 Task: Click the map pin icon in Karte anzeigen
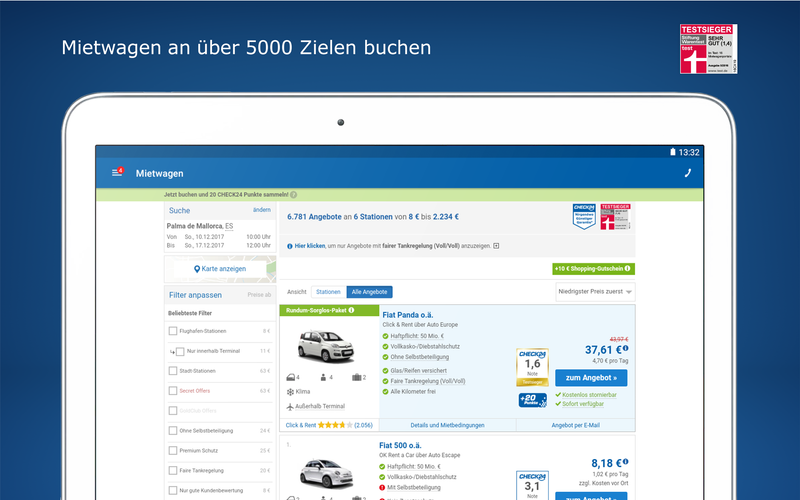(x=197, y=269)
